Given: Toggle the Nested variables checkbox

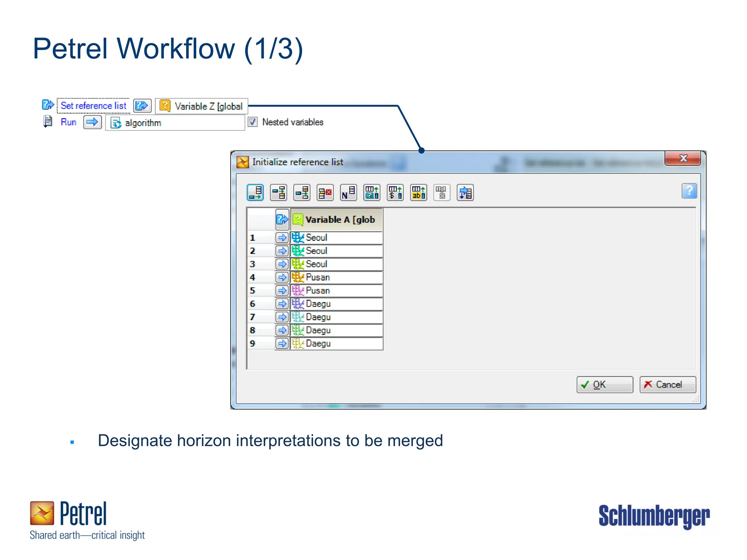Looking at the screenshot, I should 253,122.
